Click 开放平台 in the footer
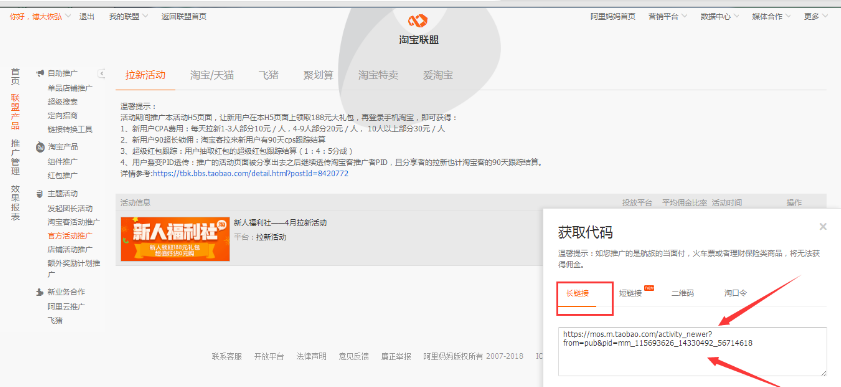Image resolution: width=841 pixels, height=387 pixels. coord(269,356)
